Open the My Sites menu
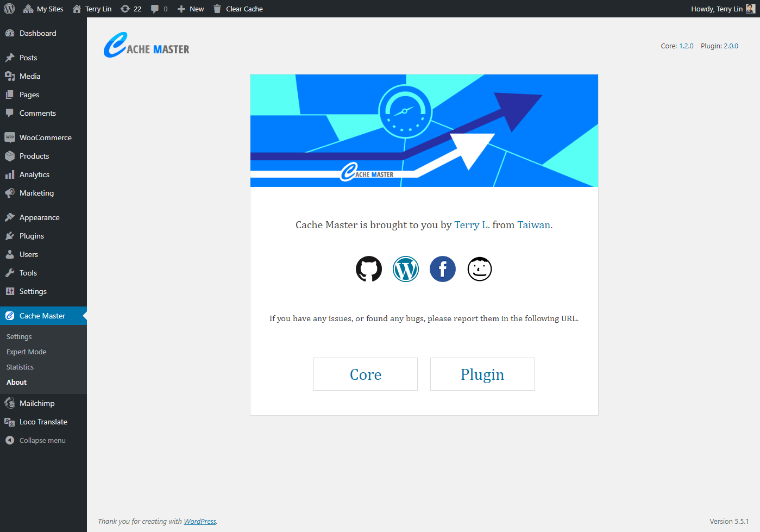This screenshot has width=760, height=532. 43,9
